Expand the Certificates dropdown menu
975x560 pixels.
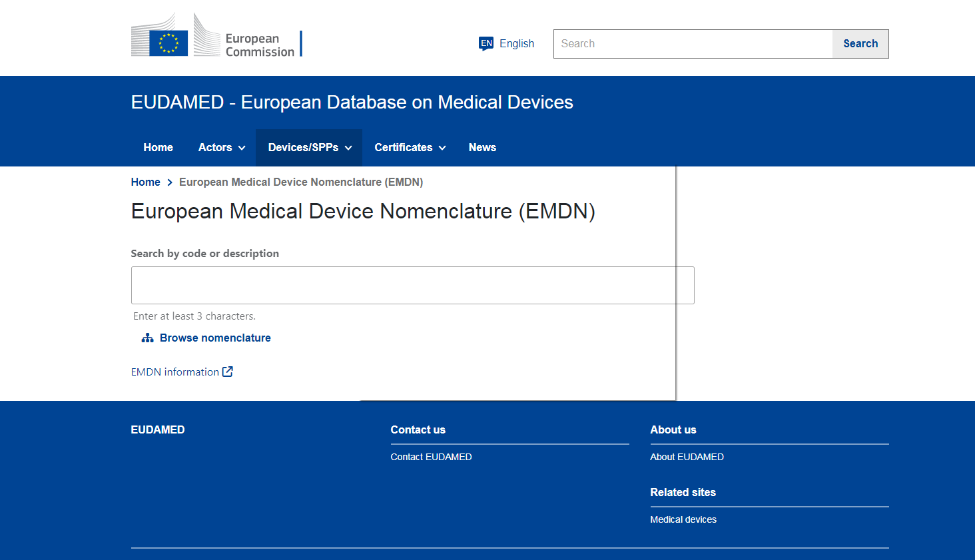click(x=410, y=148)
